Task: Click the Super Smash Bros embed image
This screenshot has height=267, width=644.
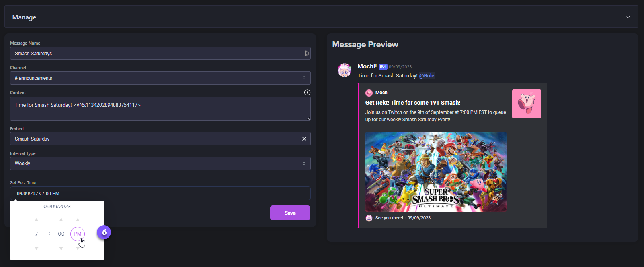Action: click(436, 172)
